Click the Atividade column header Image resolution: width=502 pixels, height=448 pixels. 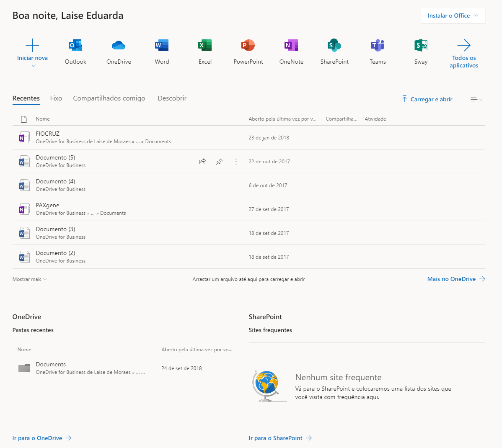point(375,119)
